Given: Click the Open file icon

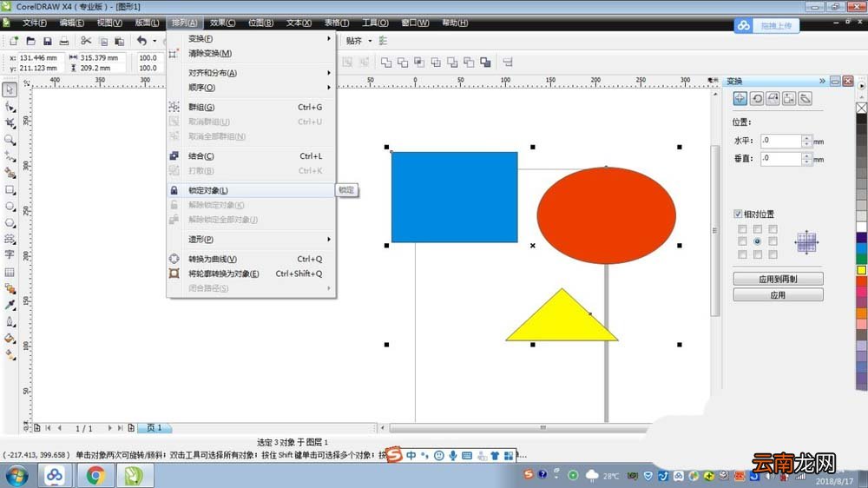Looking at the screenshot, I should pos(31,41).
